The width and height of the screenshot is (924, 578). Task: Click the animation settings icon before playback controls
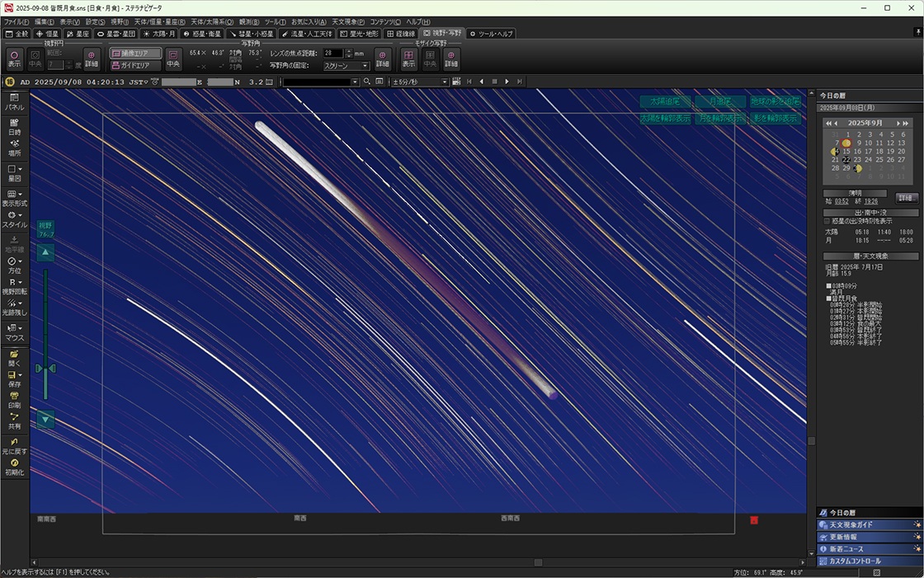click(x=456, y=82)
